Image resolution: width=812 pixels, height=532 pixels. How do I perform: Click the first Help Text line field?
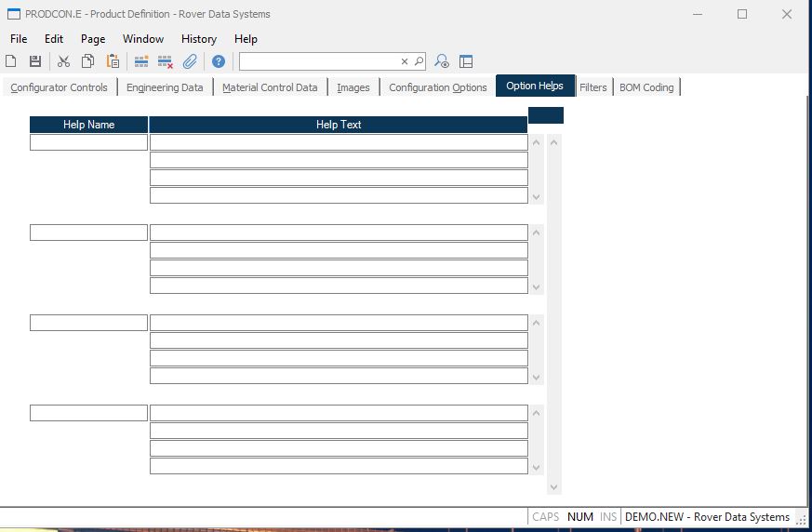(339, 142)
